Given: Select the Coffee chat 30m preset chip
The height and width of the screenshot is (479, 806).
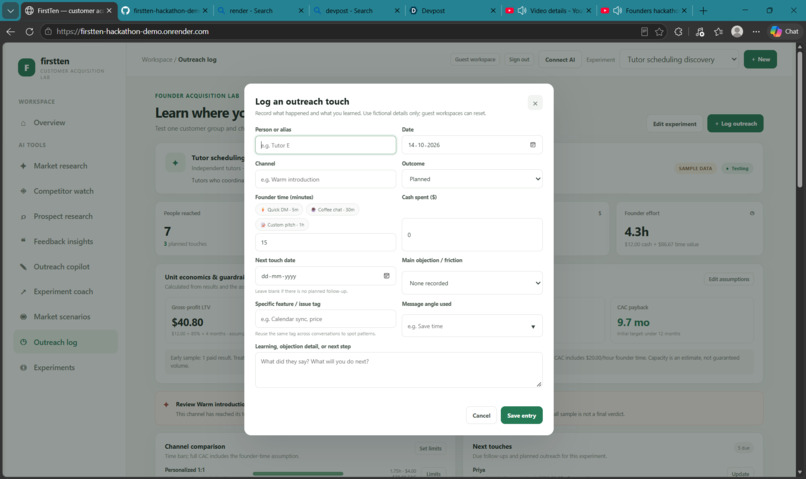Looking at the screenshot, I should click(333, 210).
